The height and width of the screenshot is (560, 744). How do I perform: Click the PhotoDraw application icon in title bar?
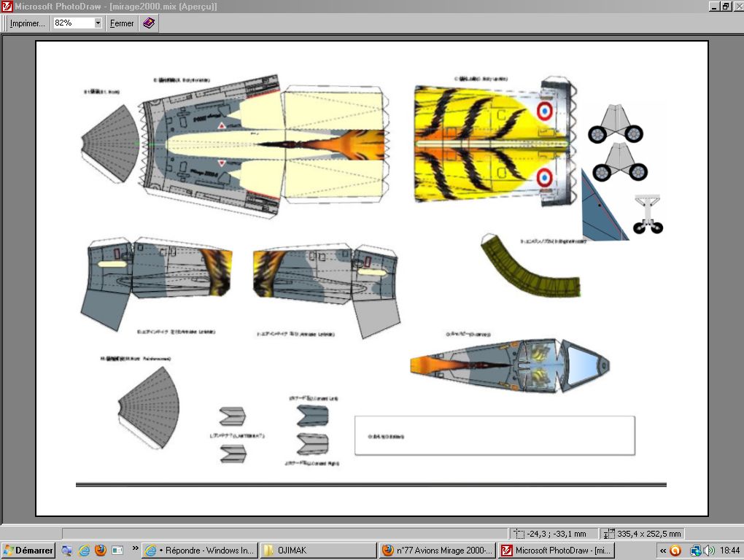click(x=7, y=6)
